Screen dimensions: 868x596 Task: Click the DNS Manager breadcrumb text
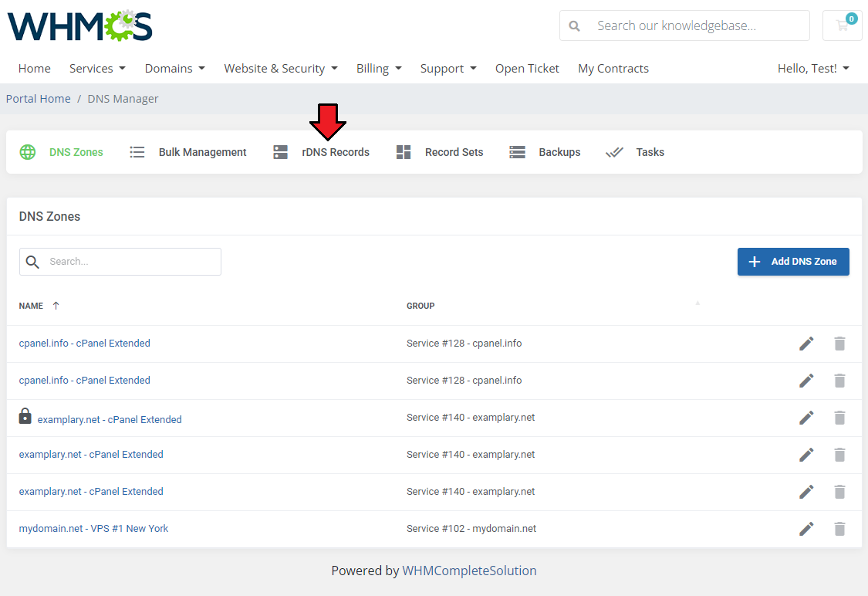(x=123, y=99)
